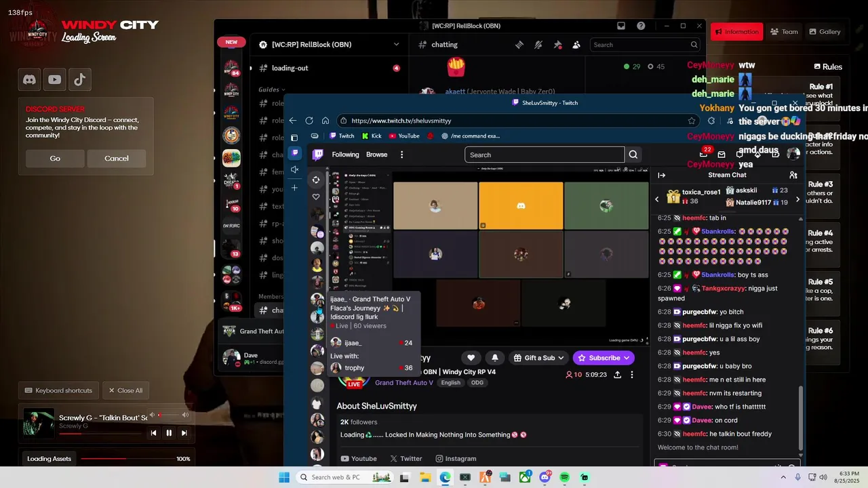Pause the Screwly G track
The height and width of the screenshot is (488, 868).
pos(169,433)
